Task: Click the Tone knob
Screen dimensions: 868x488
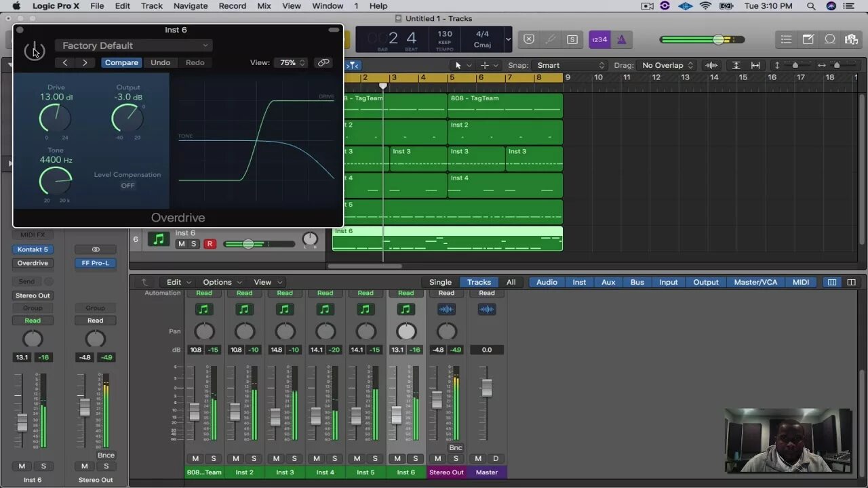Action: click(56, 181)
